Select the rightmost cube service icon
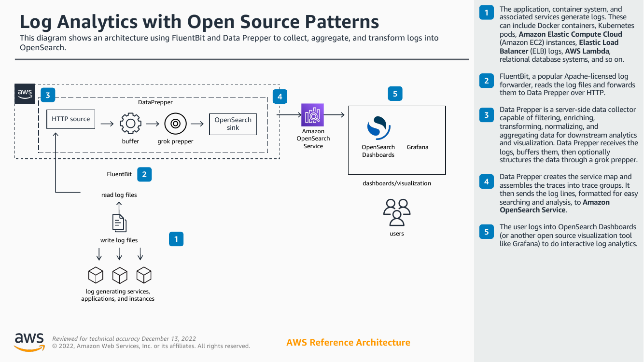644x362 pixels. pos(144,276)
